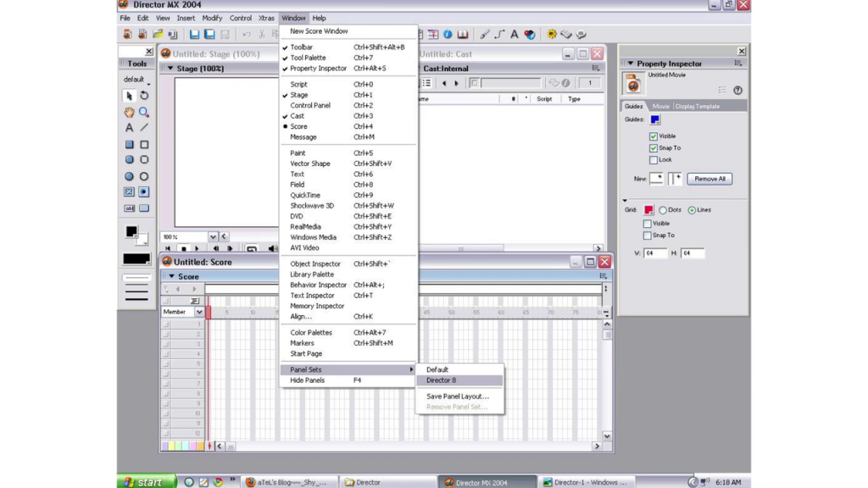Switch to the Display Template tab
The width and height of the screenshot is (868, 488).
[x=698, y=106]
